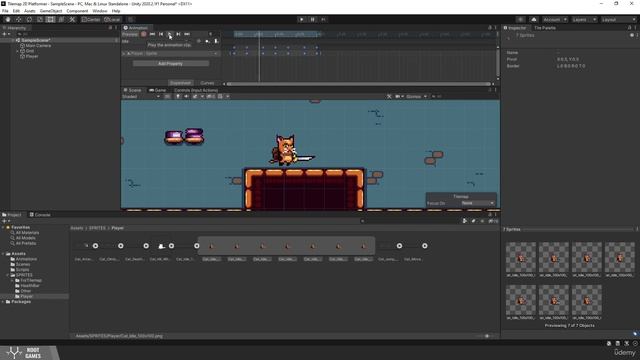The image size is (640, 360).
Task: Open the Console tab
Action: click(x=40, y=215)
